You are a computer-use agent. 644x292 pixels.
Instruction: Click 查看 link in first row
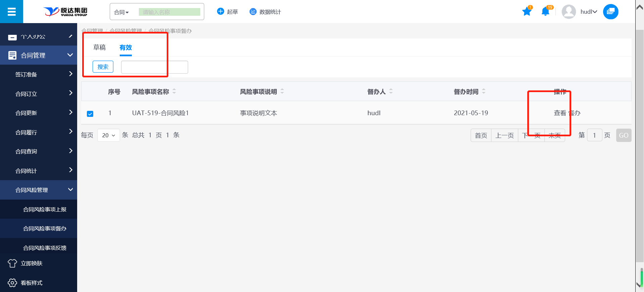(x=559, y=113)
